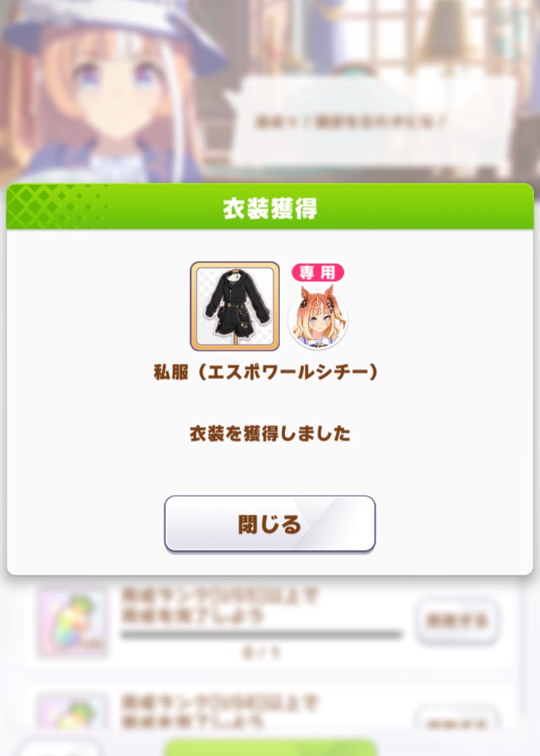Click the blurred progress count under bar
The height and width of the screenshot is (756, 540).
(x=261, y=652)
